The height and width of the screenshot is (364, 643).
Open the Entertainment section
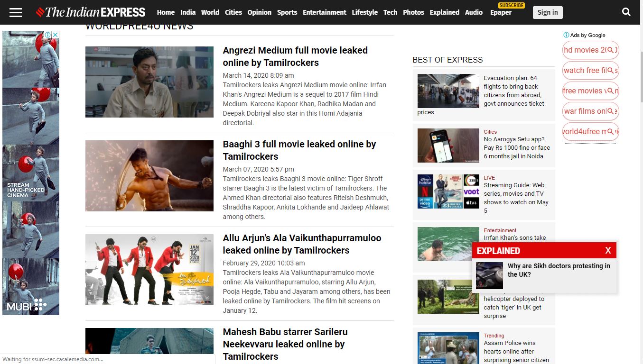click(325, 12)
